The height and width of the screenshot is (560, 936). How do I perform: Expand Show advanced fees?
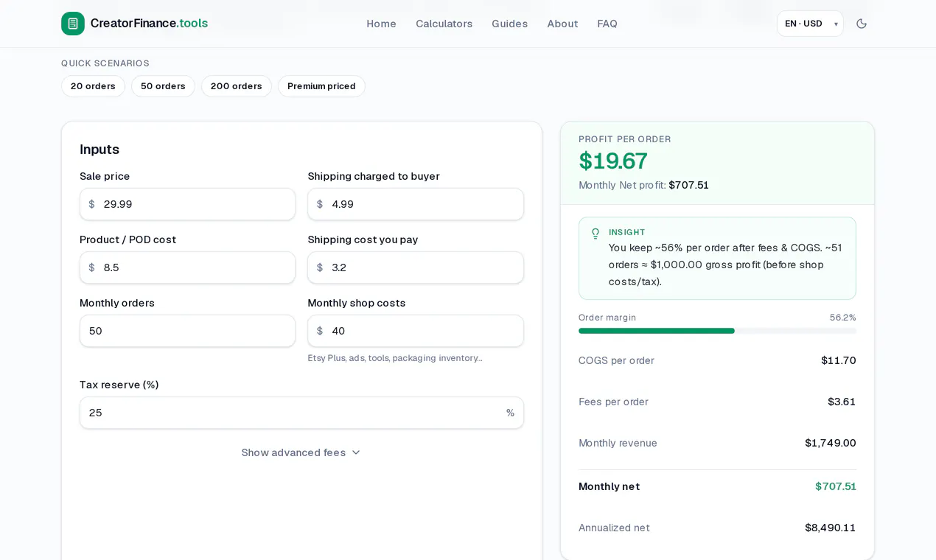[x=301, y=452]
